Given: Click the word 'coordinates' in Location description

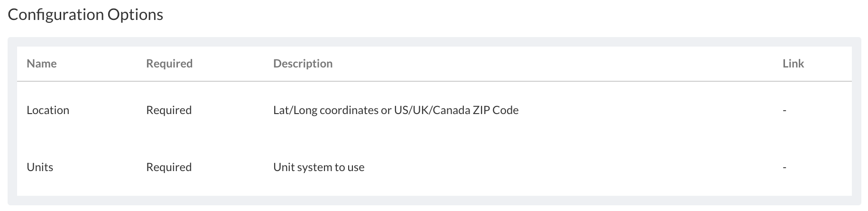Looking at the screenshot, I should (x=349, y=110).
